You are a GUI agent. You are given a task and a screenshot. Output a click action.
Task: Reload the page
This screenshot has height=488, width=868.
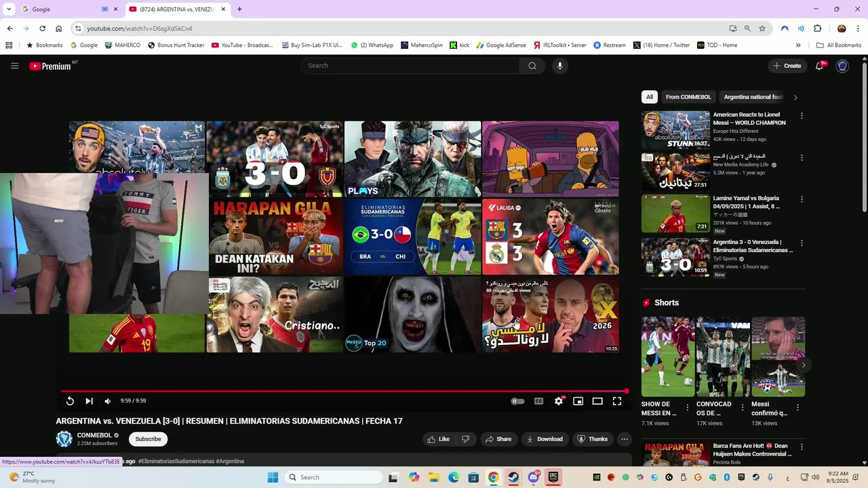pos(42,28)
